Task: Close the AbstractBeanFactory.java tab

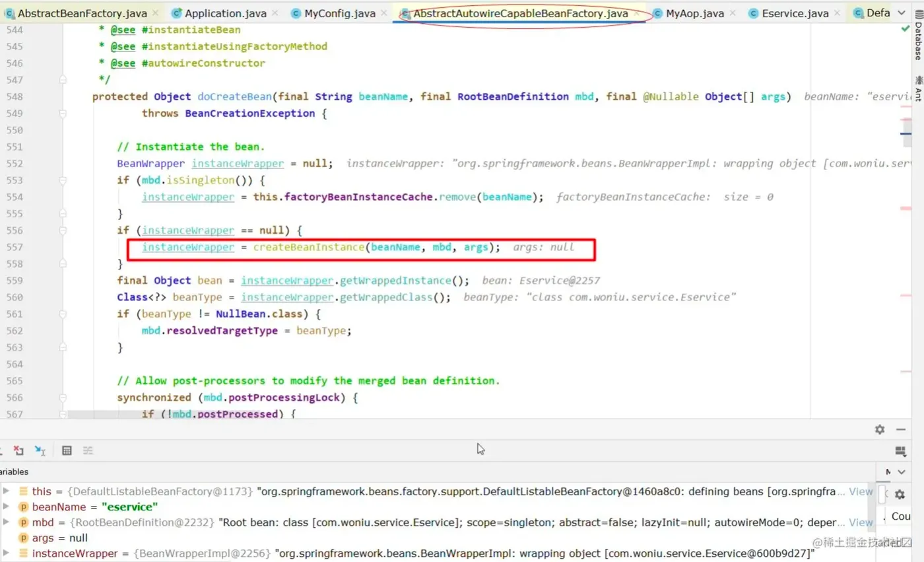Action: coord(154,13)
